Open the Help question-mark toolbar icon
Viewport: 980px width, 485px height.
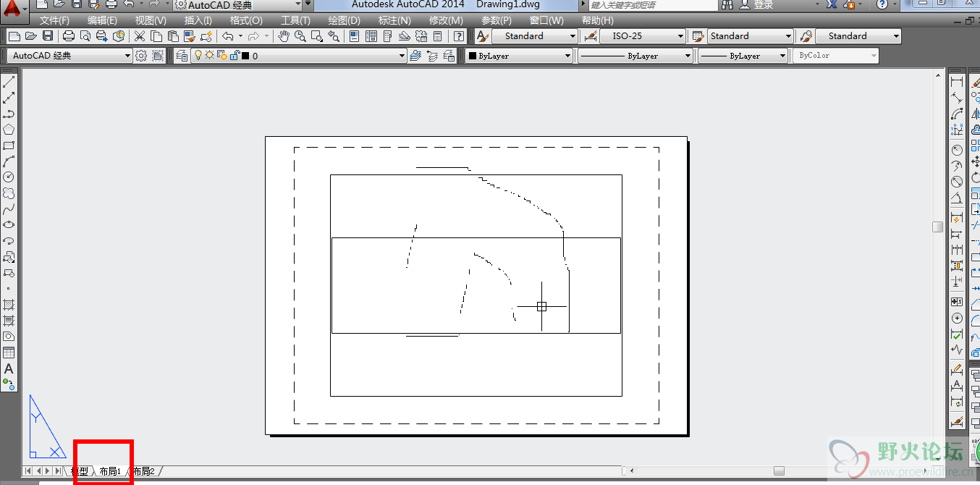point(458,36)
